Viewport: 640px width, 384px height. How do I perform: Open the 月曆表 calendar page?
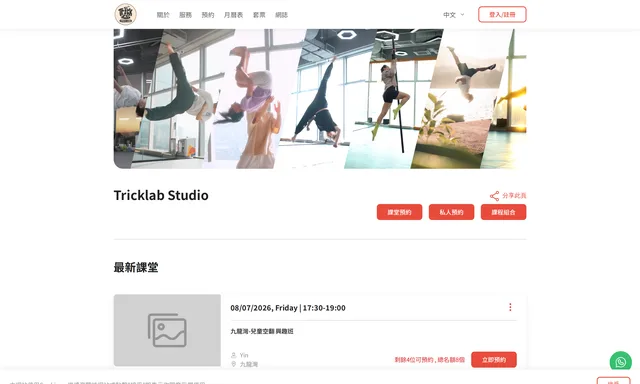(233, 15)
